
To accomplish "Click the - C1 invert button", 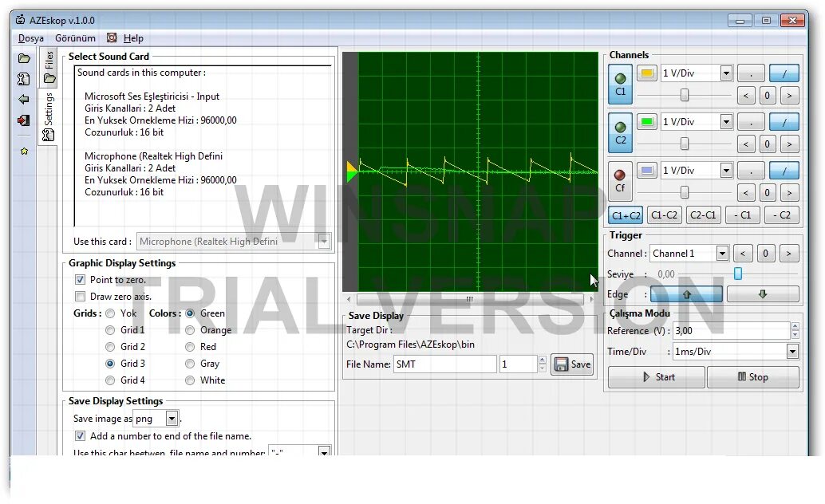I will [x=742, y=215].
